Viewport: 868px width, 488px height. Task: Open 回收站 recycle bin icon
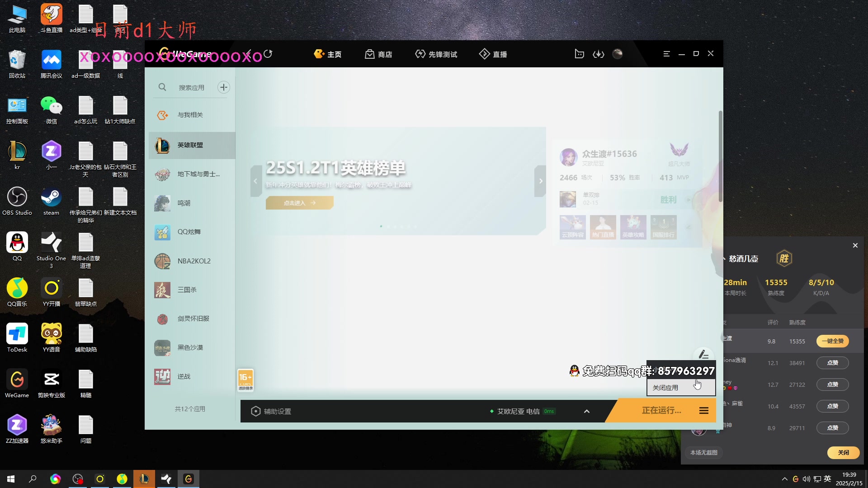point(17,64)
